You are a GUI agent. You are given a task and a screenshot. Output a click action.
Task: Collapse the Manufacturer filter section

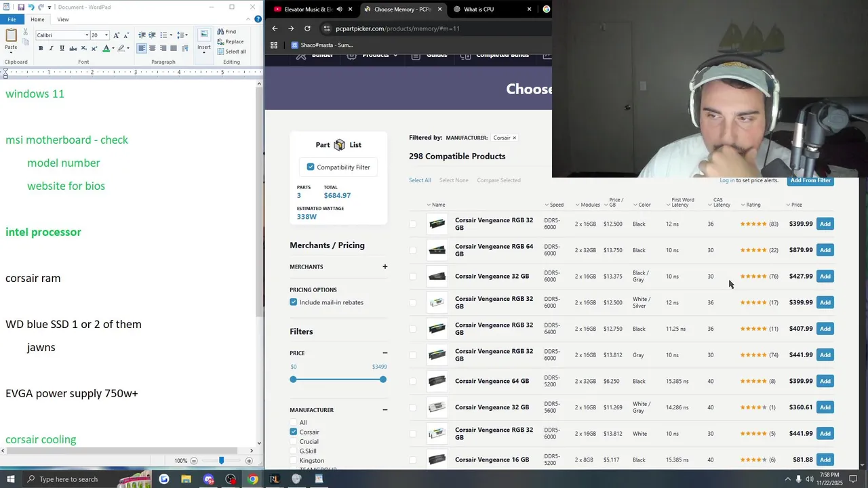[384, 410]
